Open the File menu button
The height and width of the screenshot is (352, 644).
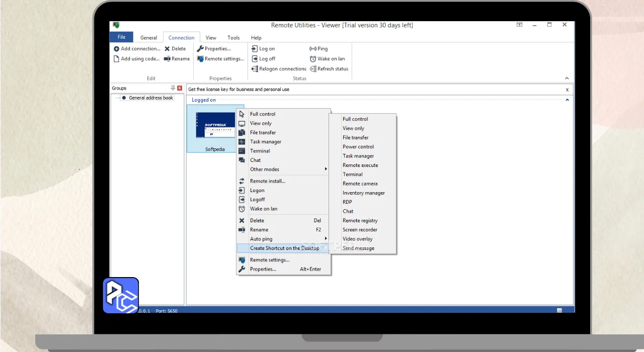[121, 37]
